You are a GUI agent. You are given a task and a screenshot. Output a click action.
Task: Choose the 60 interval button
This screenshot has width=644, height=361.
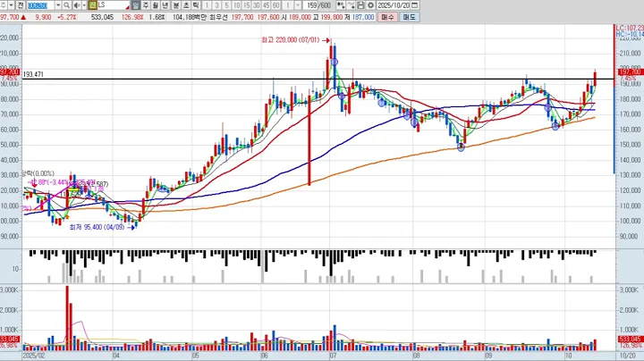(276, 5)
